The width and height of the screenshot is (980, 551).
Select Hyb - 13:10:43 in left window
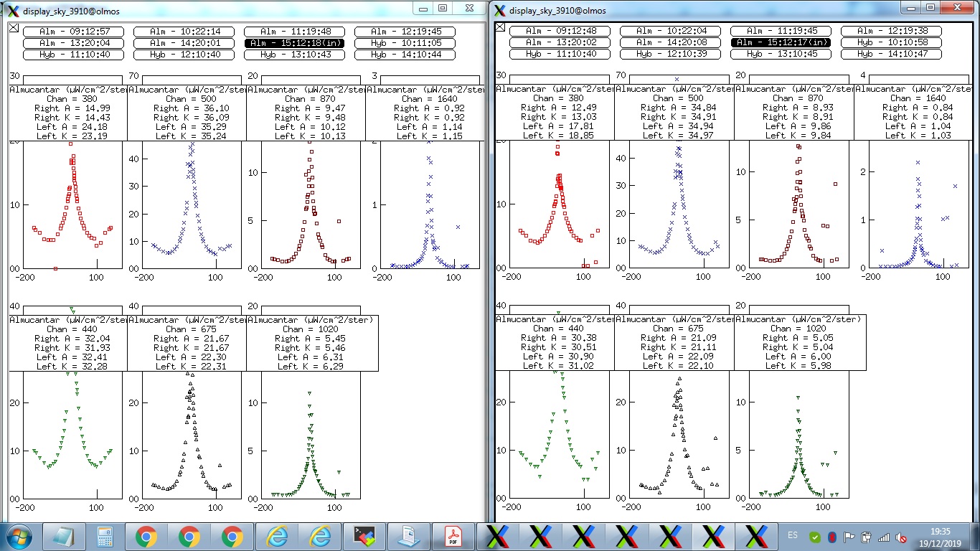tap(296, 55)
